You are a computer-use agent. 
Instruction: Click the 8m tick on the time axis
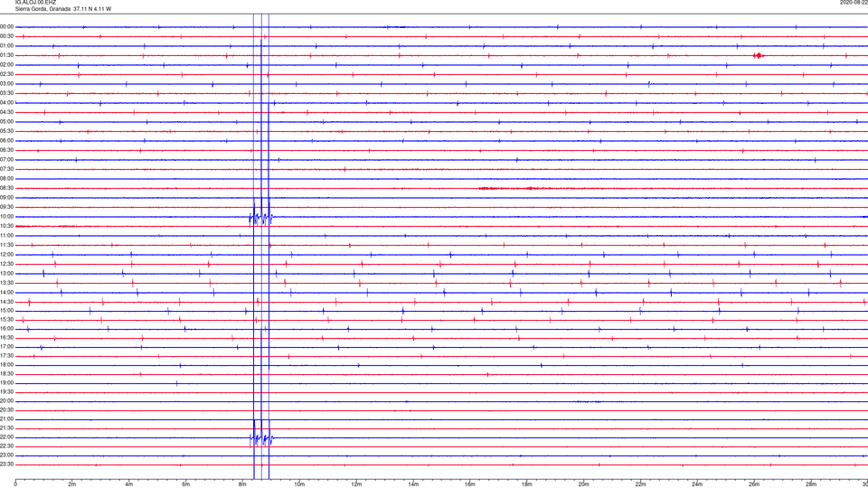pyautogui.click(x=242, y=484)
